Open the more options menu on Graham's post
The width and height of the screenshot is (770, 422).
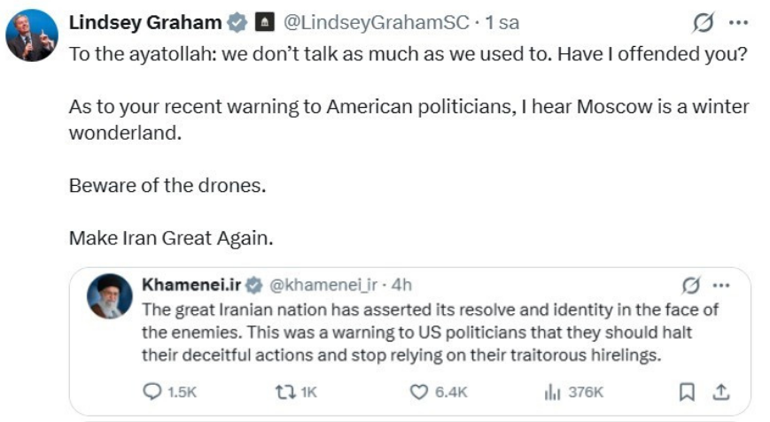coord(739,23)
